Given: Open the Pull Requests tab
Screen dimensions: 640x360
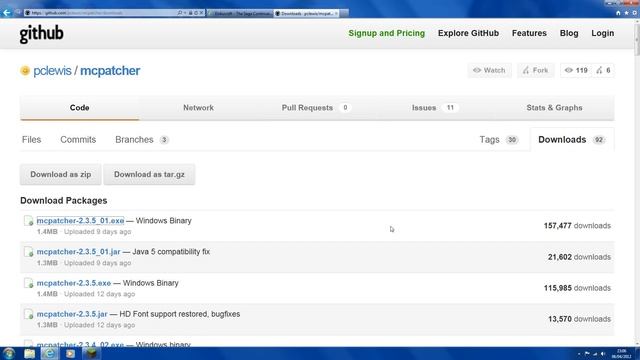Looking at the screenshot, I should click(x=316, y=108).
